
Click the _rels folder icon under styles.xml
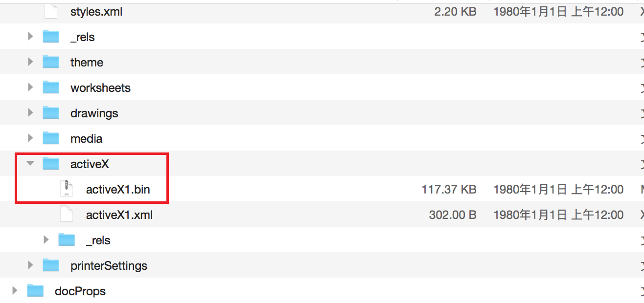click(51, 37)
